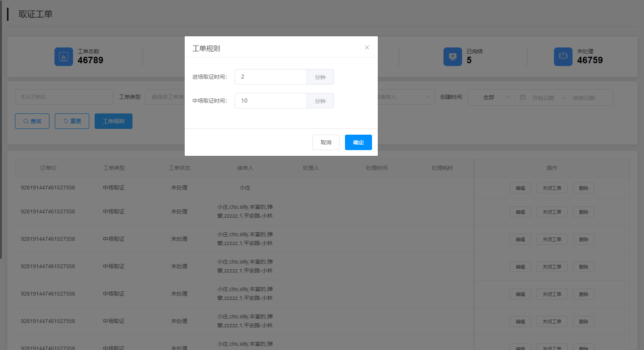Edit the 中场取证时间 input field
This screenshot has height=350, width=644.
click(271, 101)
